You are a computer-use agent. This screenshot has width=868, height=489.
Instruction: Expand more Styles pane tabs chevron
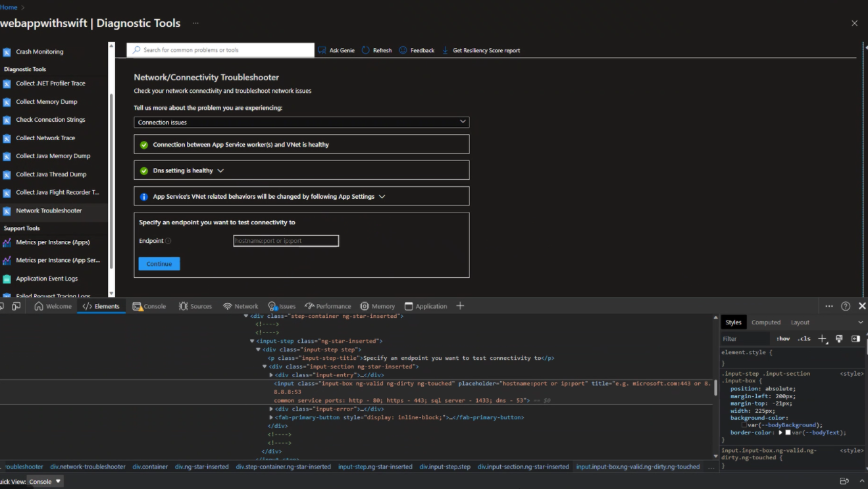coord(860,322)
